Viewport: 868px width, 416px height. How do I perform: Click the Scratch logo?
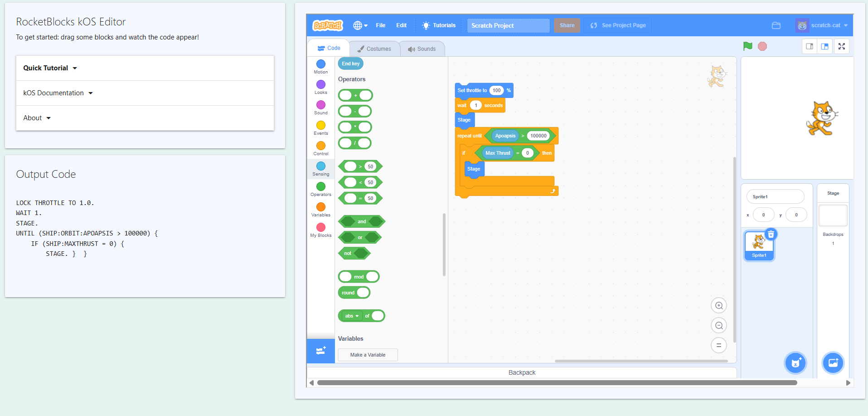[x=328, y=25]
